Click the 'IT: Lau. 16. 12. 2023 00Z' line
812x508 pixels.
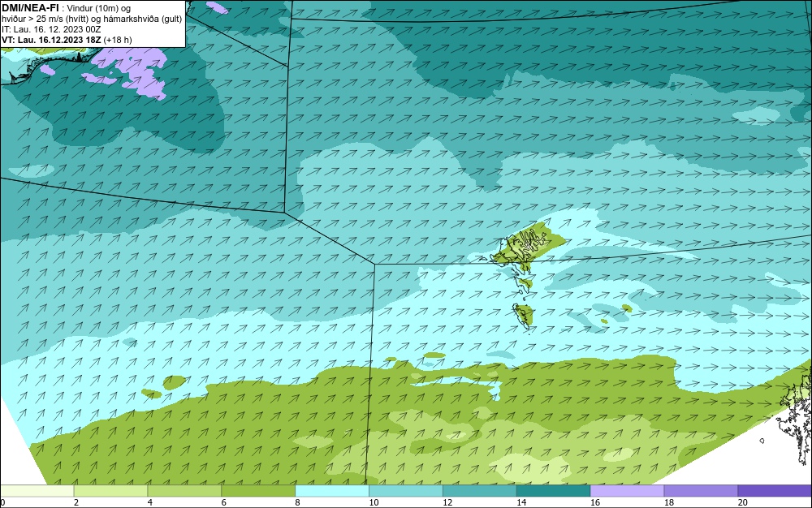point(51,29)
